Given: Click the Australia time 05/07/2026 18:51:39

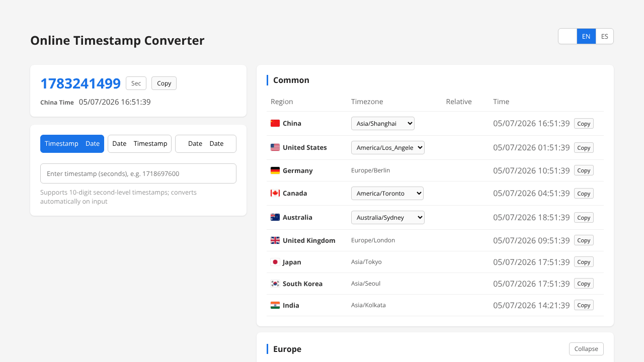Looking at the screenshot, I should tap(531, 217).
